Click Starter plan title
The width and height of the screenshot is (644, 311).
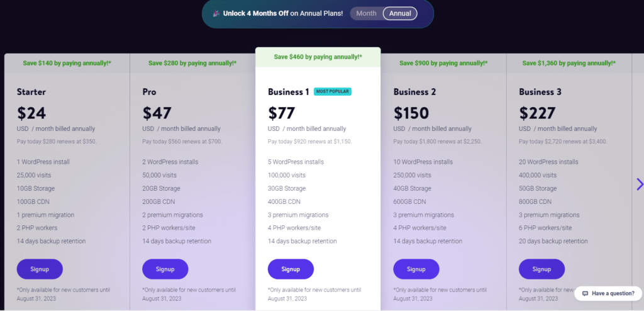click(31, 92)
